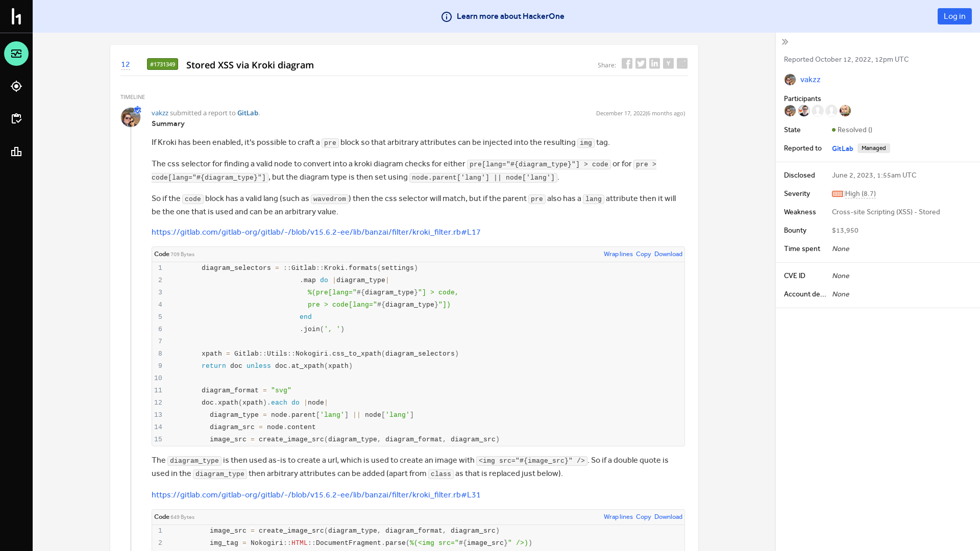
Task: Open vakzz link in timeline entry
Action: point(160,113)
